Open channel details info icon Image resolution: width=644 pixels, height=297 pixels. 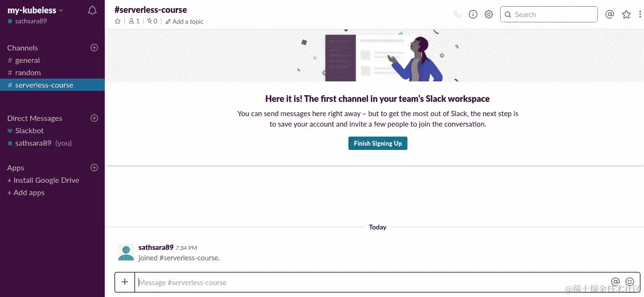point(473,14)
